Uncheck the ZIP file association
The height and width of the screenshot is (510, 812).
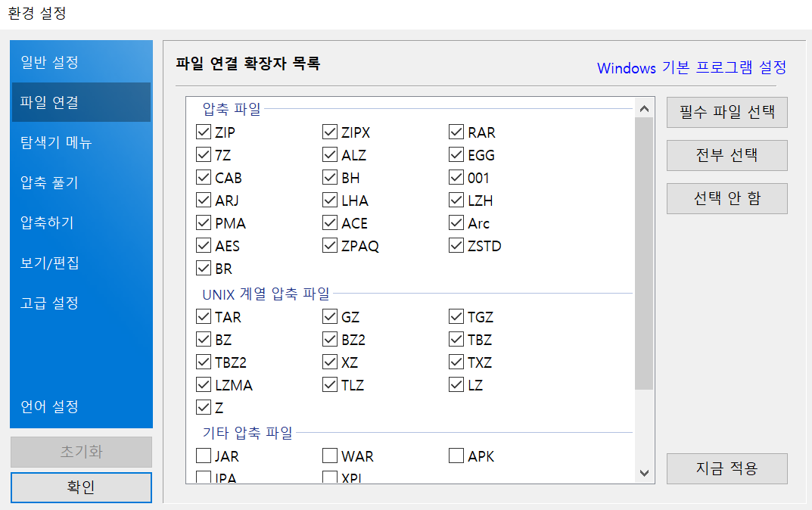[x=203, y=132]
